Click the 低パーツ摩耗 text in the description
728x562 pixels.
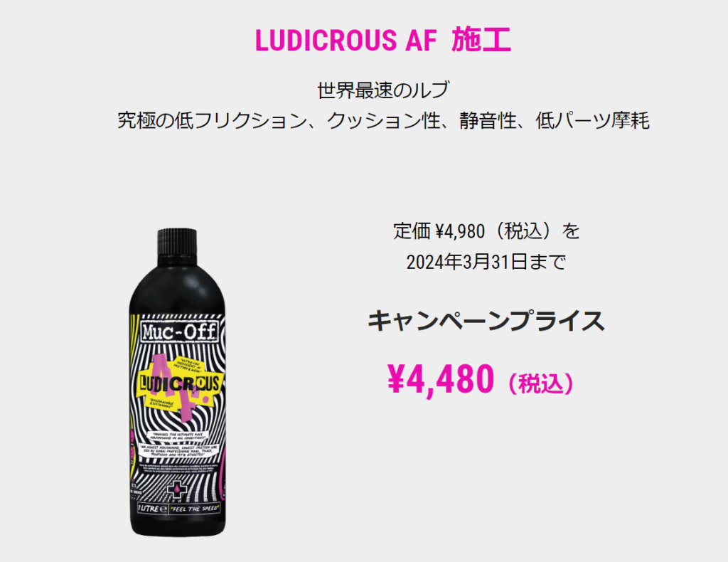coord(593,120)
